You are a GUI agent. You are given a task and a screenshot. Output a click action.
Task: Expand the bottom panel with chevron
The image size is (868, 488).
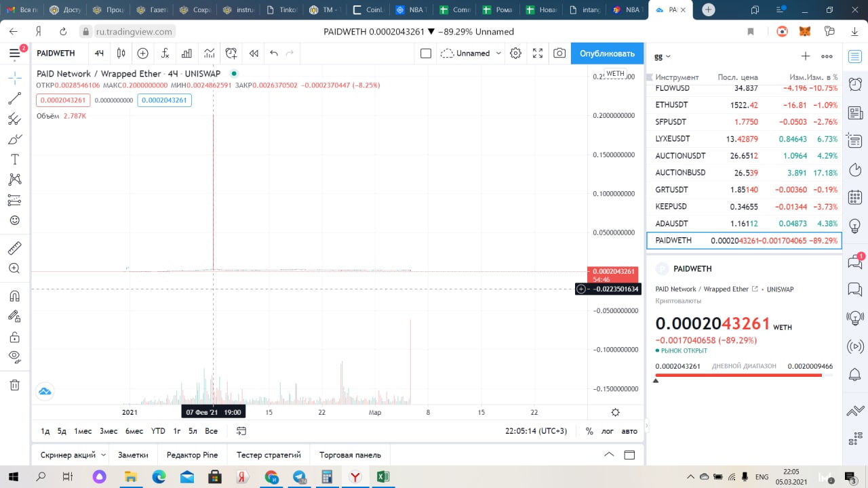(x=609, y=455)
